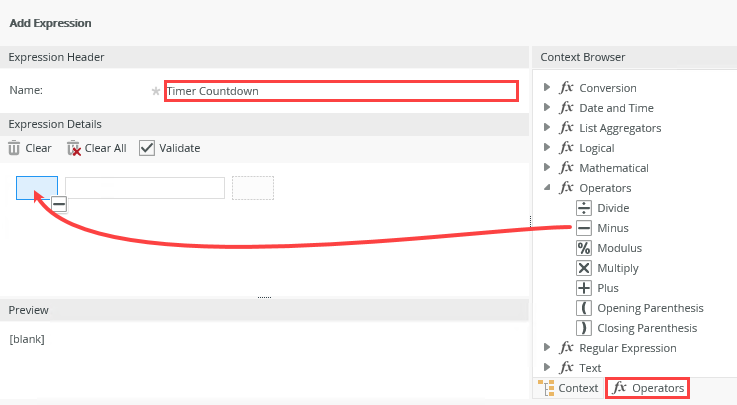
Task: Select the highlighted blue expression box
Action: [37, 187]
